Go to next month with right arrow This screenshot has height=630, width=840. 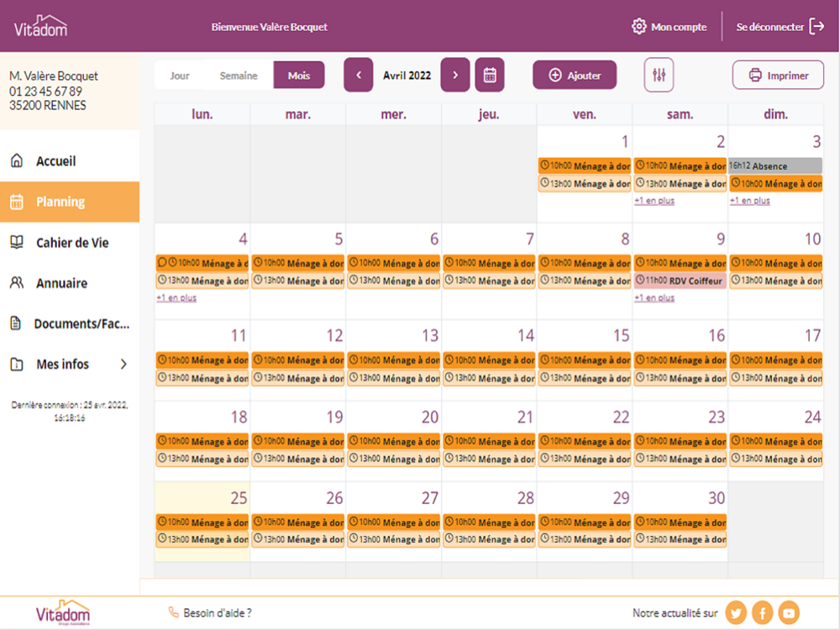[x=455, y=75]
